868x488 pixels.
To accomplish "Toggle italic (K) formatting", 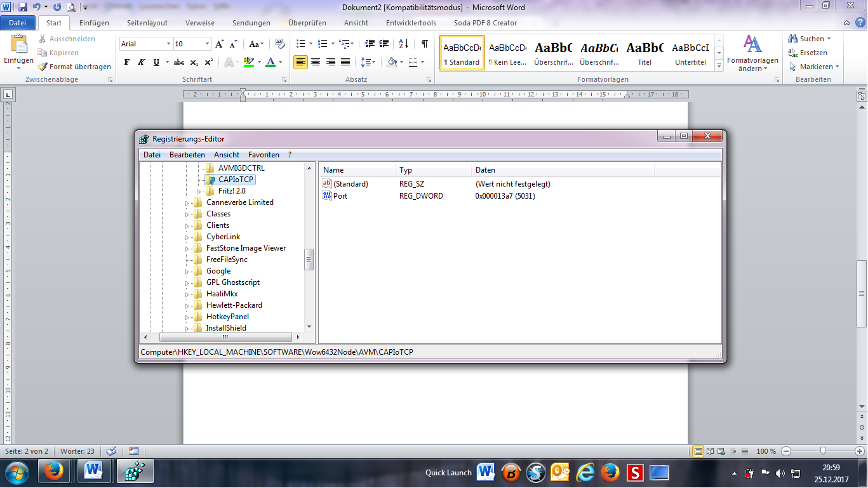I will click(140, 62).
